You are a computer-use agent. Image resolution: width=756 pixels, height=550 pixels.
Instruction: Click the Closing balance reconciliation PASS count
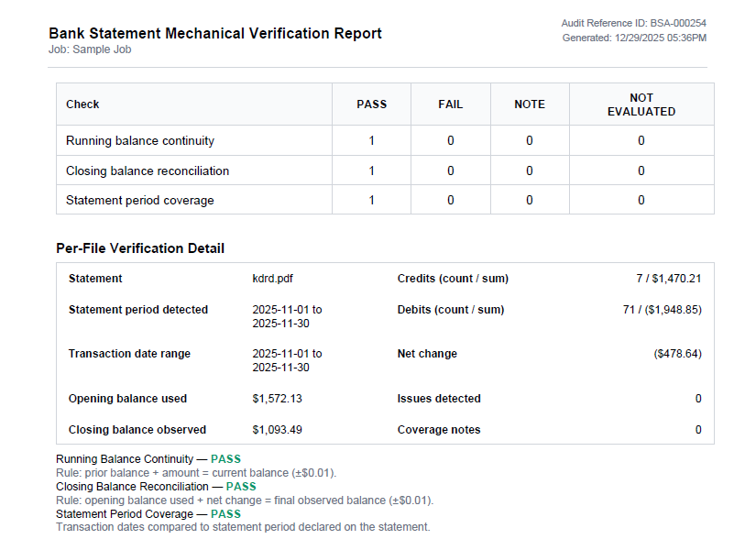pyautogui.click(x=371, y=170)
